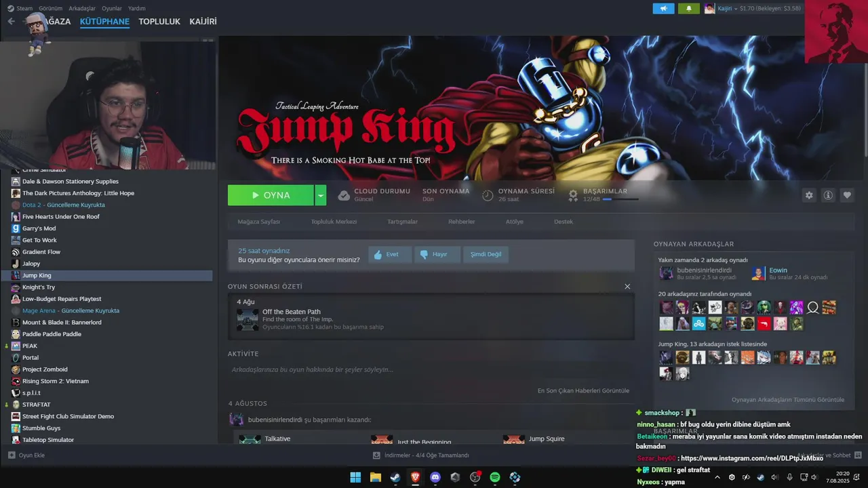Screen dimensions: 868x488
Task: Expand the dropdown arrow beside OYNA
Action: tap(321, 195)
